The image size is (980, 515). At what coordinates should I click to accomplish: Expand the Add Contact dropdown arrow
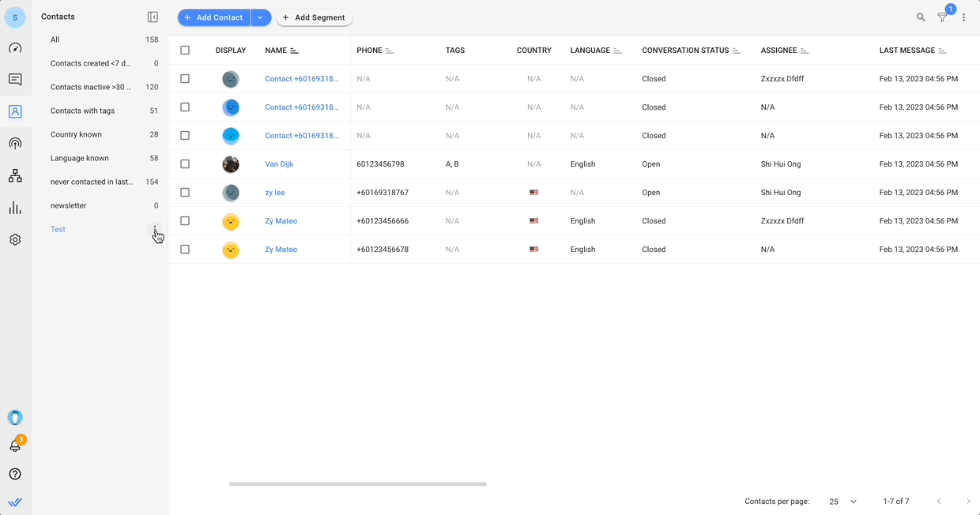(x=260, y=17)
